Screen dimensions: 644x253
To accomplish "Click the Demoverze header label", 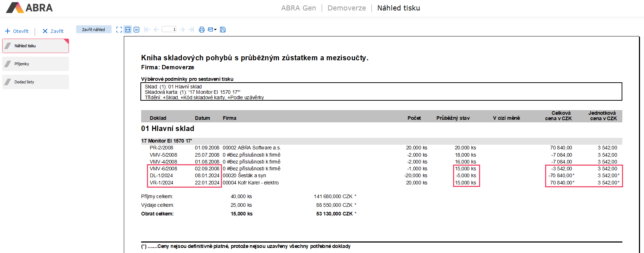I will pos(347,8).
